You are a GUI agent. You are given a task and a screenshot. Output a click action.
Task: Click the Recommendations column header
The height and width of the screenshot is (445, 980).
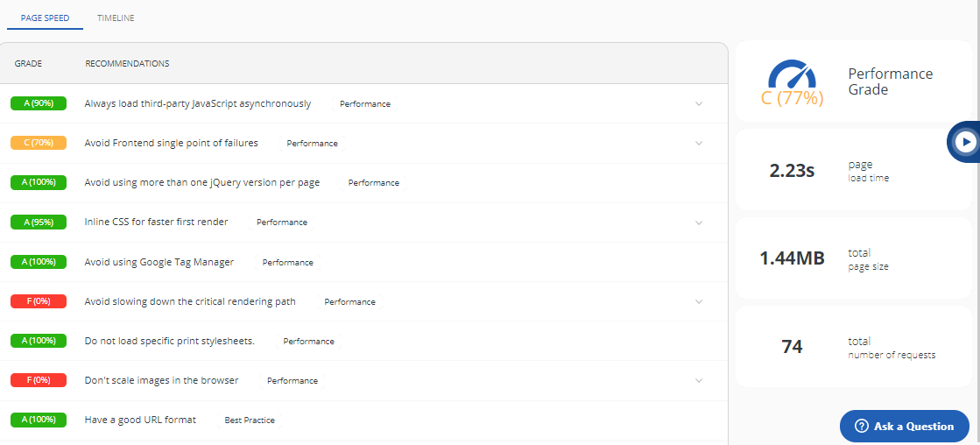coord(127,64)
